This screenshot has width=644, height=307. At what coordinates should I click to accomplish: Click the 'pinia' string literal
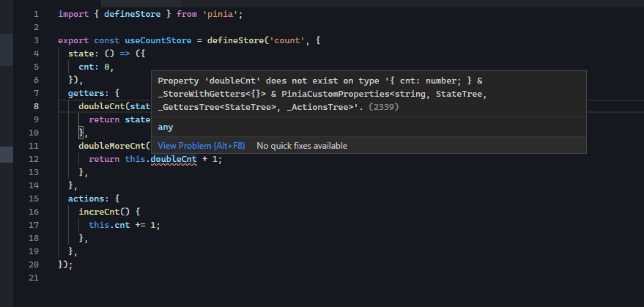point(220,15)
